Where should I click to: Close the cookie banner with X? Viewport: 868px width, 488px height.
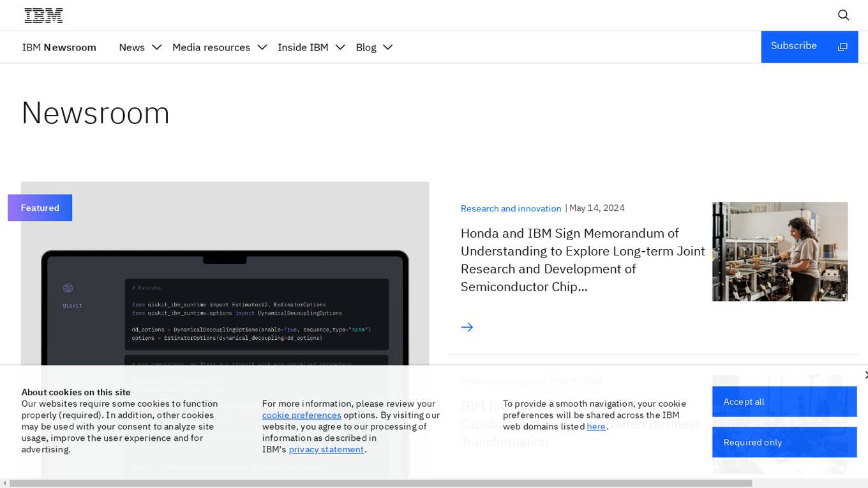(865, 375)
